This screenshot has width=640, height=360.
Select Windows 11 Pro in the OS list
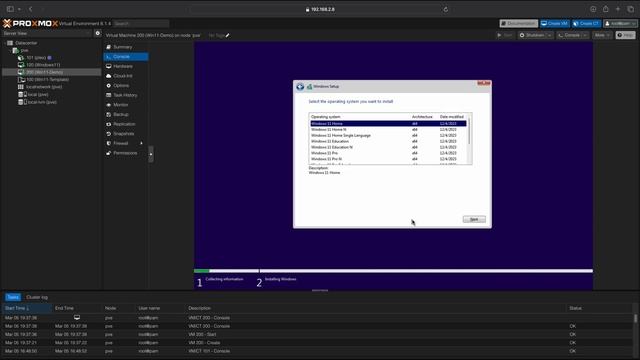point(388,153)
